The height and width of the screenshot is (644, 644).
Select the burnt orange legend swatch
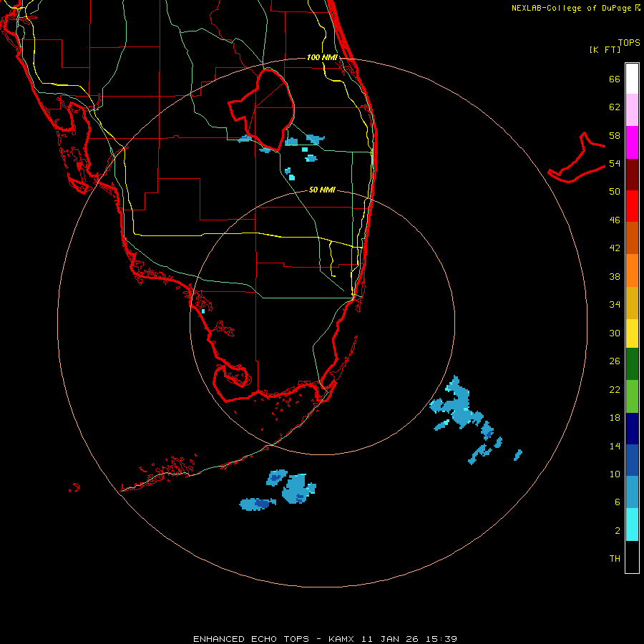pos(632,238)
